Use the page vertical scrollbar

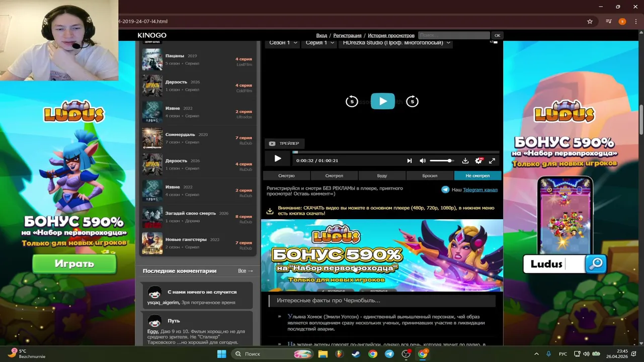click(x=641, y=119)
